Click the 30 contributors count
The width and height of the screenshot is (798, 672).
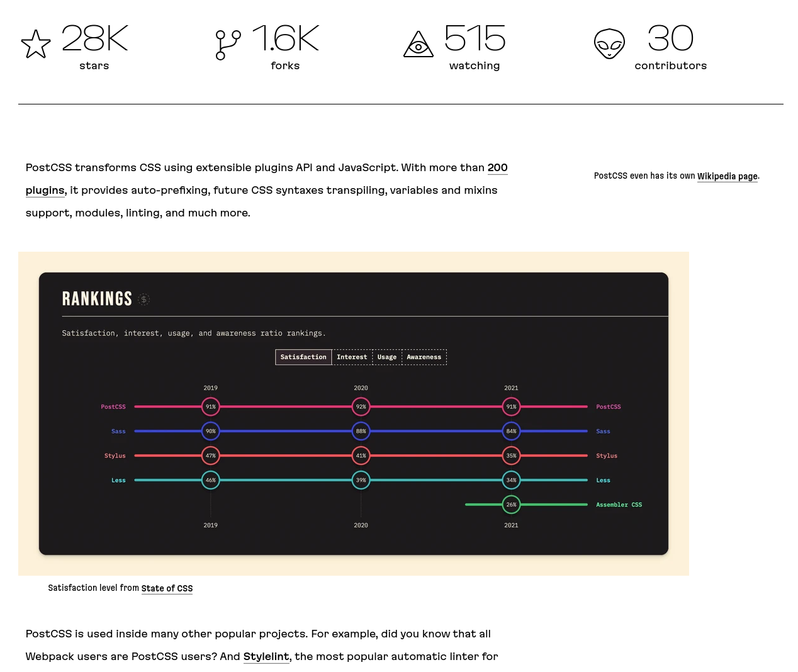670,38
